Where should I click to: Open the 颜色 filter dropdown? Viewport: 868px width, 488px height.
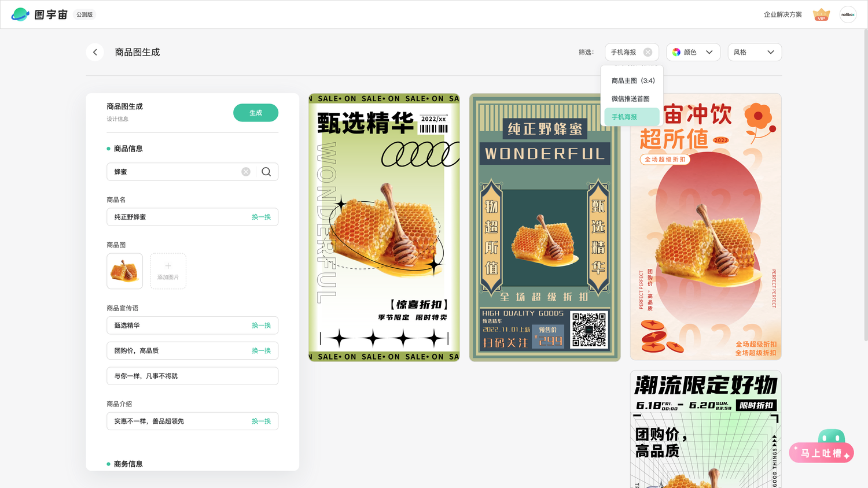(x=693, y=52)
